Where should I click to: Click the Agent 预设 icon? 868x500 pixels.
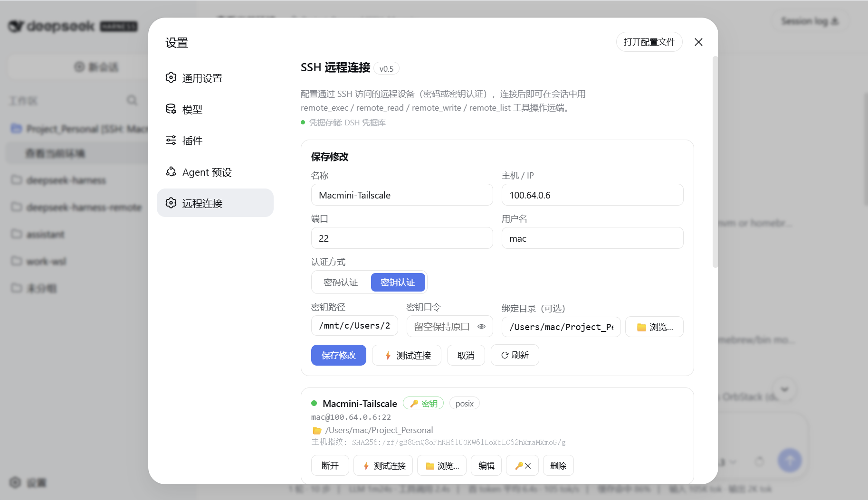(x=171, y=171)
